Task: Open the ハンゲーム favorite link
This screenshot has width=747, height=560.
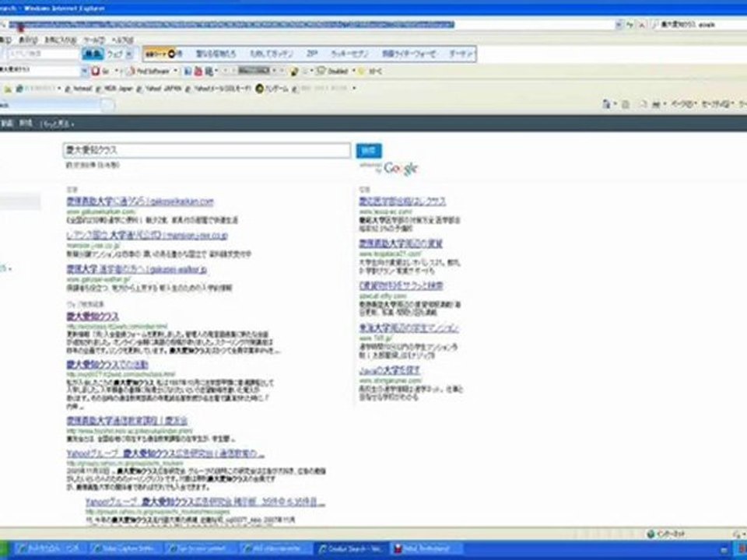Action: click(x=272, y=89)
